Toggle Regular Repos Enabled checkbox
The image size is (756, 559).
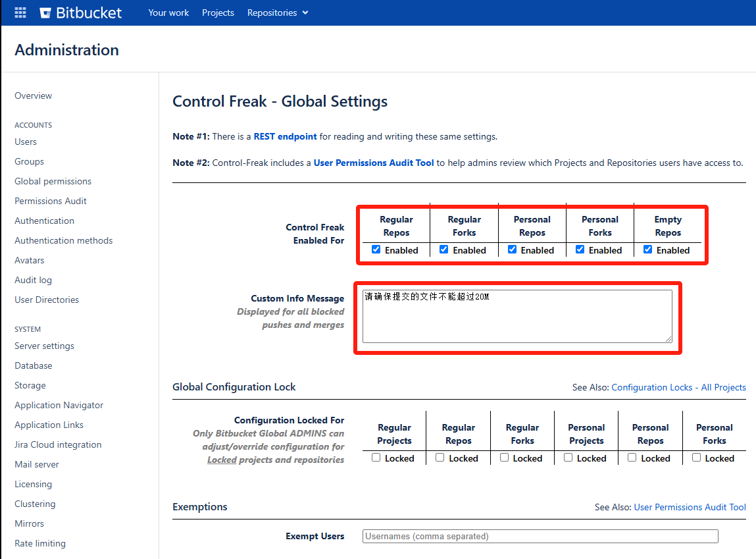(x=376, y=250)
